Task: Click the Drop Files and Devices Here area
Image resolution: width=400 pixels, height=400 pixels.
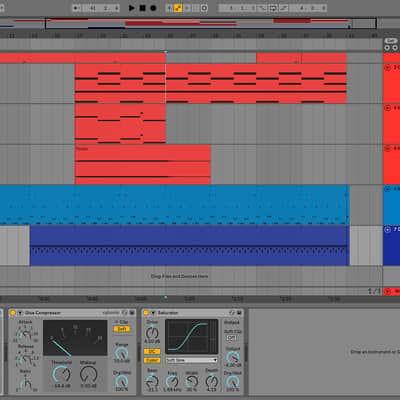Action: click(179, 276)
